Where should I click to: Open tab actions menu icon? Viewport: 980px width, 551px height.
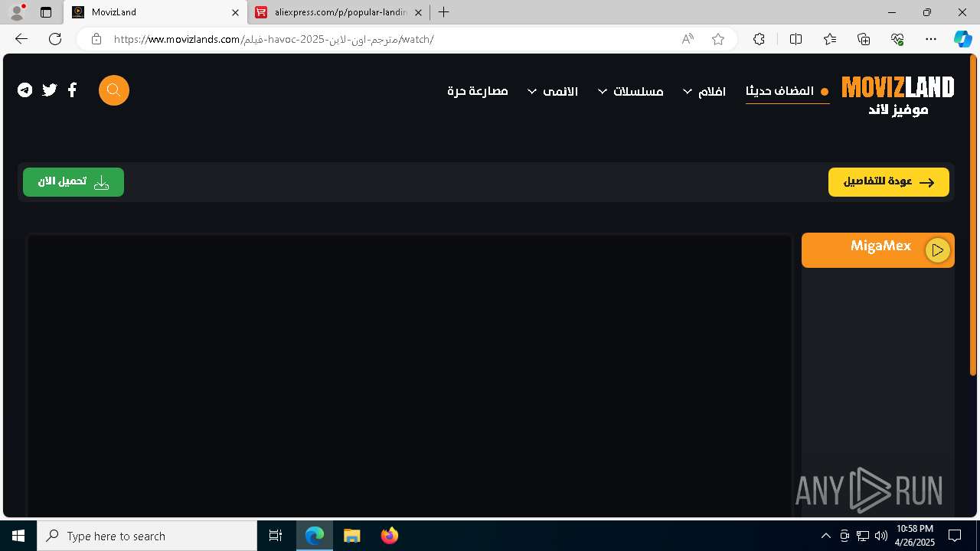coord(46,12)
